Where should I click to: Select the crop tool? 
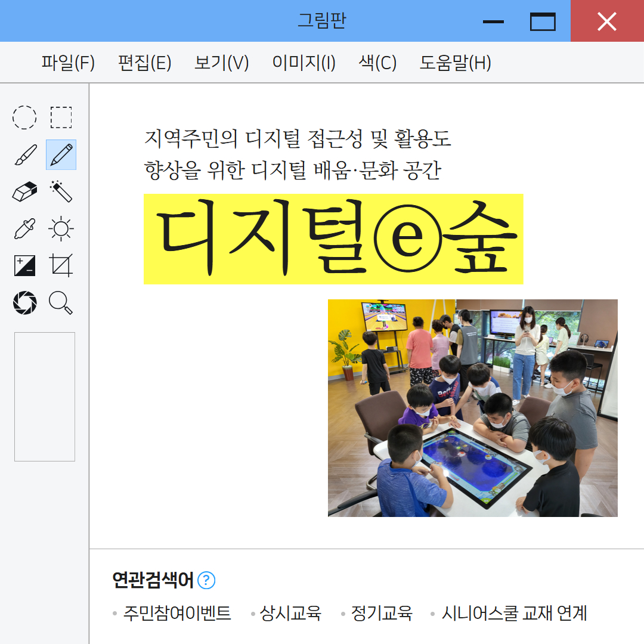61,265
